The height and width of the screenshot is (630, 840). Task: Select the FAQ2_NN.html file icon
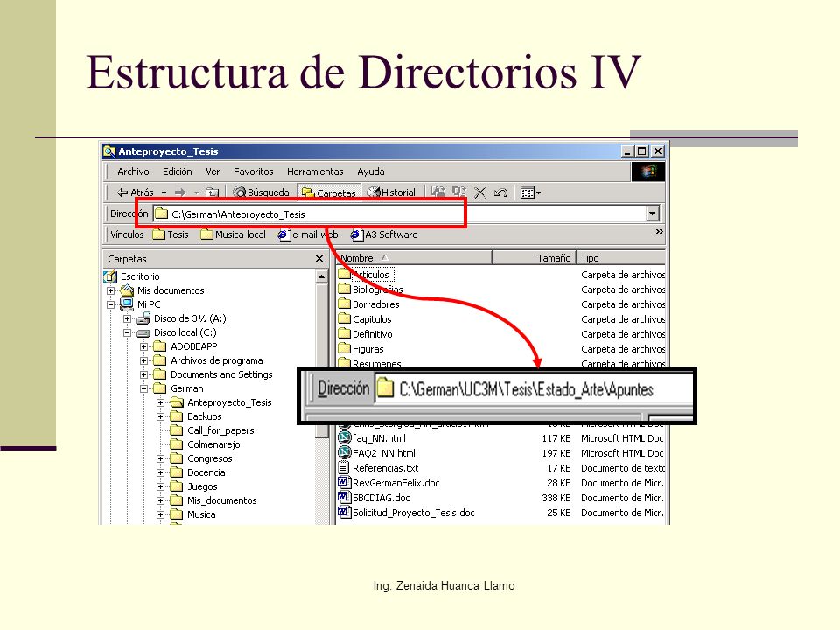click(344, 452)
